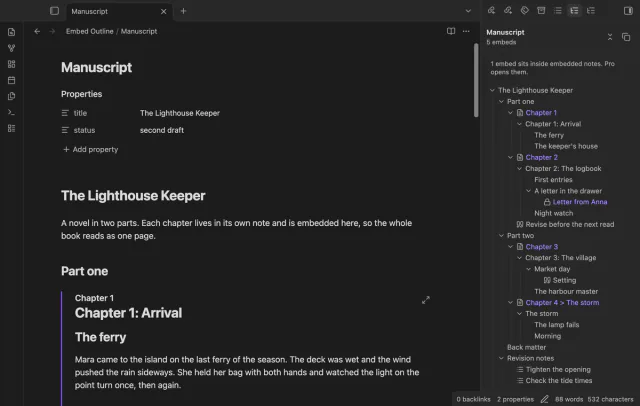640x406 pixels.
Task: Click the title property type icon
Action: (65, 113)
